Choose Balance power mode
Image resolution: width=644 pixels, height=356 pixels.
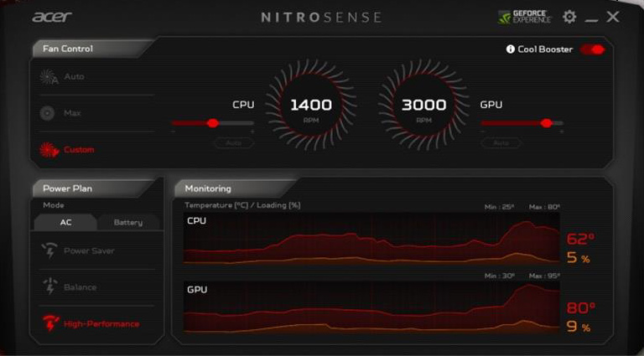(80, 287)
